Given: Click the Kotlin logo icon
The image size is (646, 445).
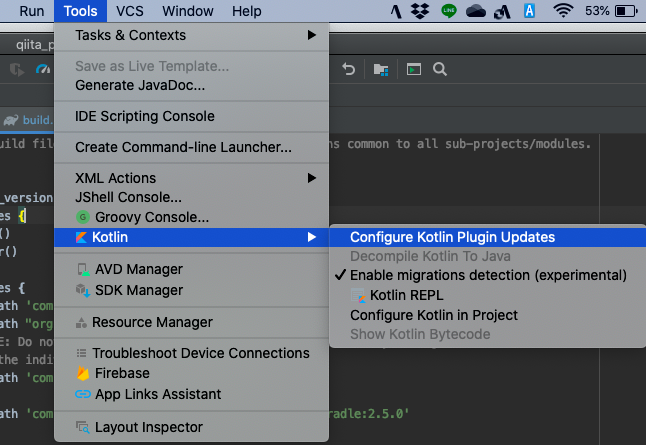Looking at the screenshot, I should 82,237.
